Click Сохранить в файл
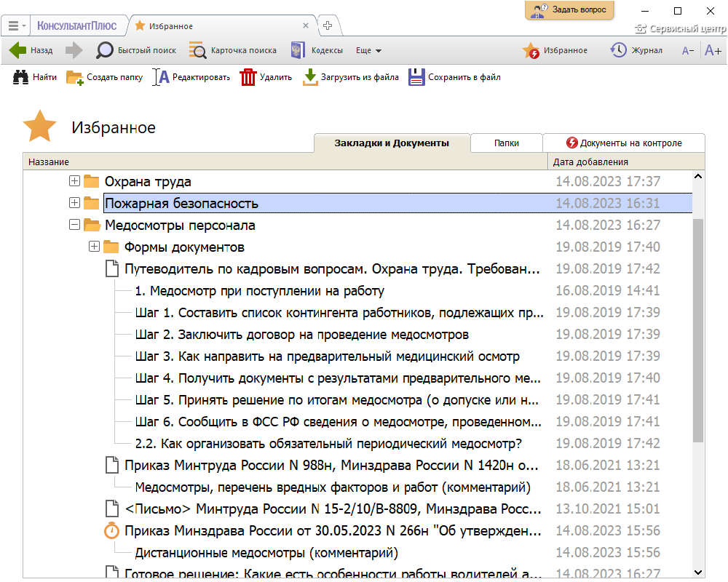This screenshot has width=728, height=582. point(454,77)
